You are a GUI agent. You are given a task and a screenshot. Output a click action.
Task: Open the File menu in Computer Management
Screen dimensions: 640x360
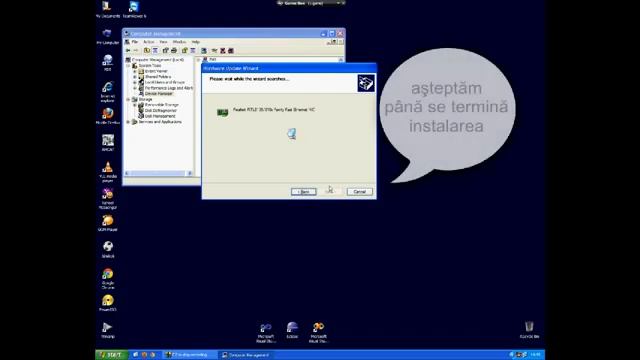(x=134, y=42)
